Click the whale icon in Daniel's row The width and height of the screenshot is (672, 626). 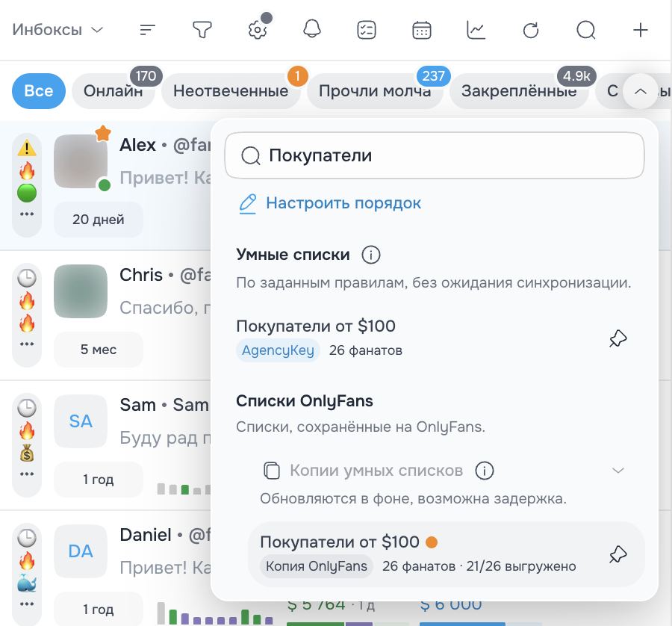(27, 583)
